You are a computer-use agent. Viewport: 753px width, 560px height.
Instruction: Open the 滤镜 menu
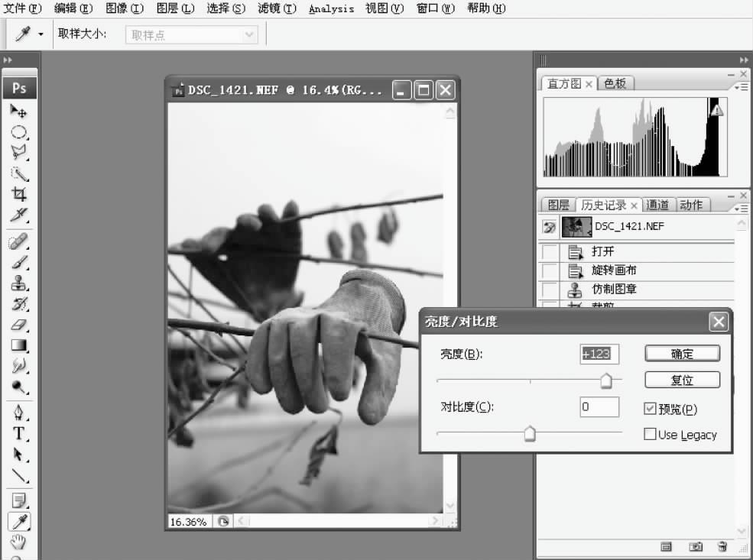click(277, 8)
